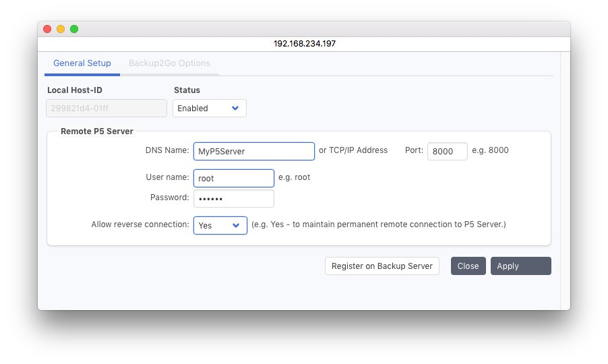The image size is (608, 364).
Task: Click into the Password field
Action: [233, 199]
